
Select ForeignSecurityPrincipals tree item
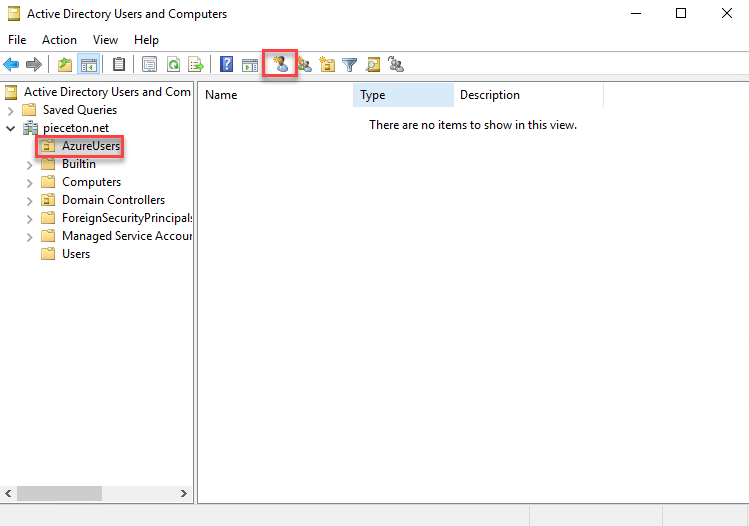tap(127, 218)
